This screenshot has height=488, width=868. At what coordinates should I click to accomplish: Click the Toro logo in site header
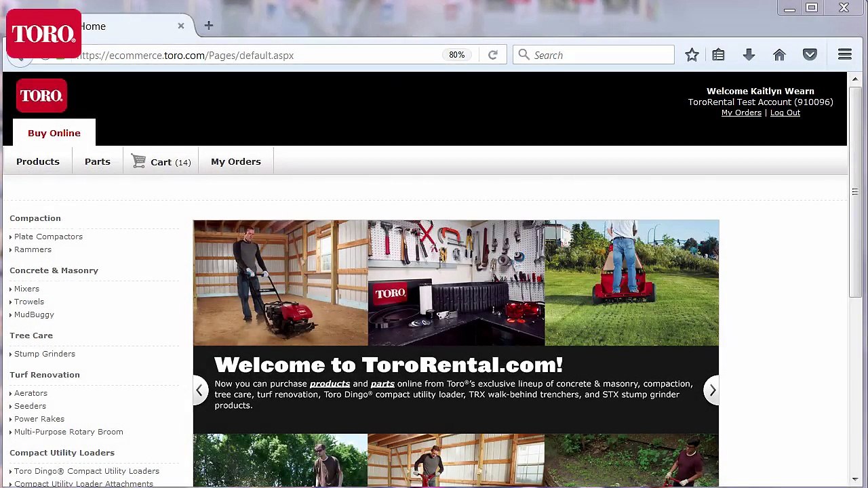(x=41, y=96)
